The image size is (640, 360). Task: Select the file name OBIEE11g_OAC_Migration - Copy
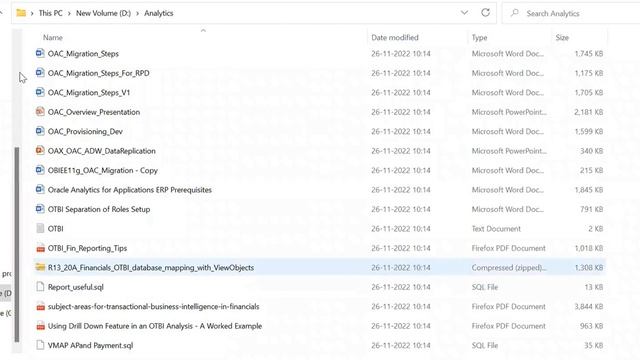point(102,170)
